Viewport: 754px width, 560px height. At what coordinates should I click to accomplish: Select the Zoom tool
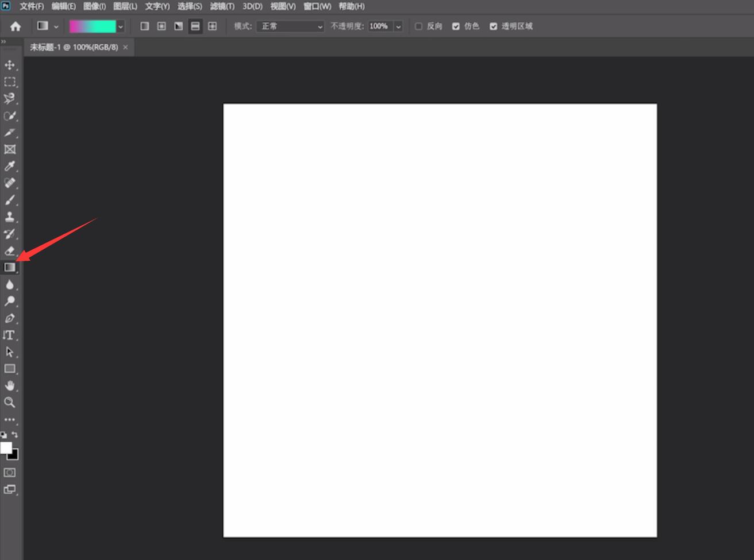coord(10,403)
